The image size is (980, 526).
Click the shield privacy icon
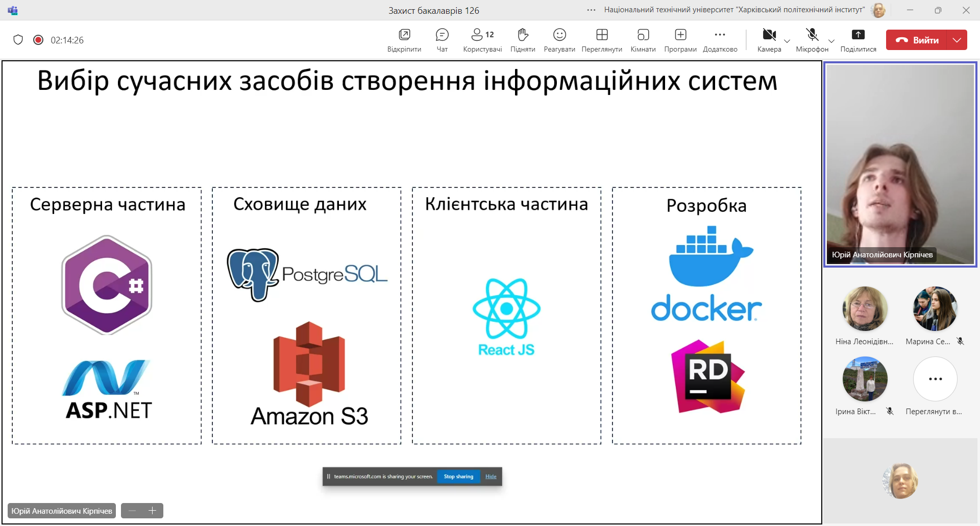[x=18, y=40]
